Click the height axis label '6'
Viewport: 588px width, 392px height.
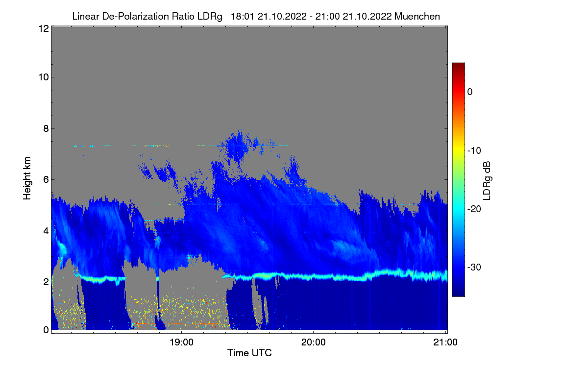coord(45,179)
